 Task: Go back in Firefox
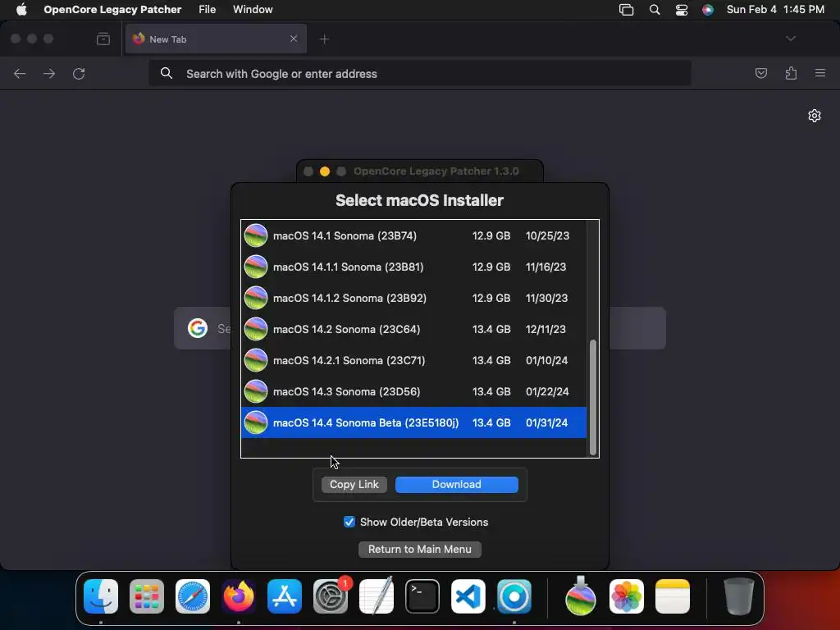tap(20, 73)
